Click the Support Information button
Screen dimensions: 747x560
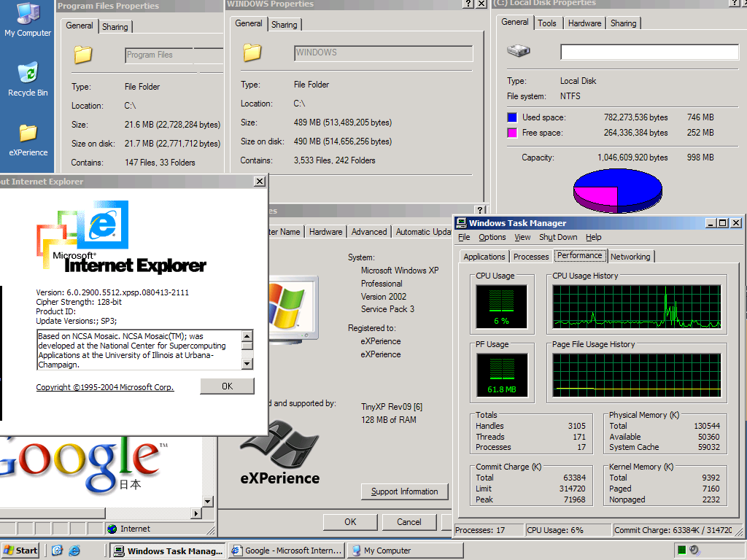pos(404,491)
